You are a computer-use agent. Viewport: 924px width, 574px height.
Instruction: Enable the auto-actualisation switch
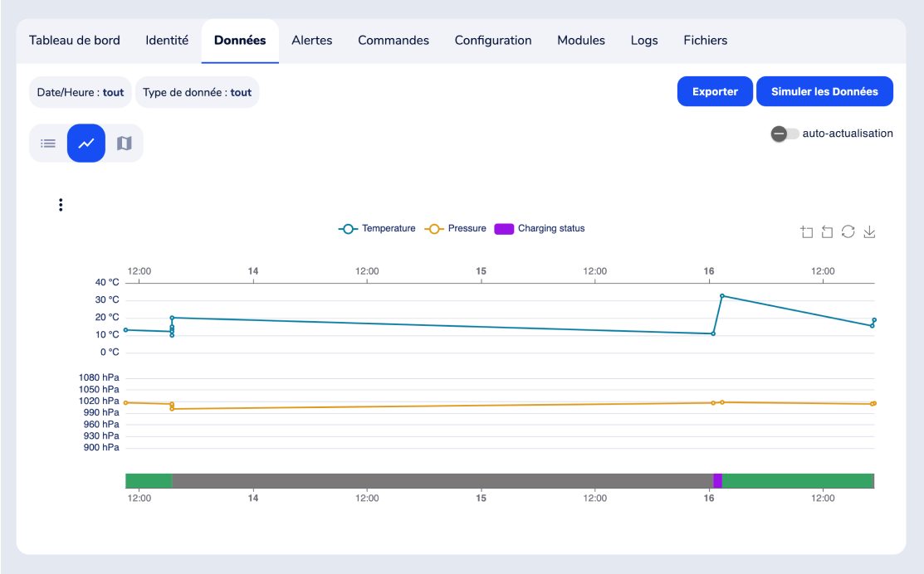click(x=785, y=134)
